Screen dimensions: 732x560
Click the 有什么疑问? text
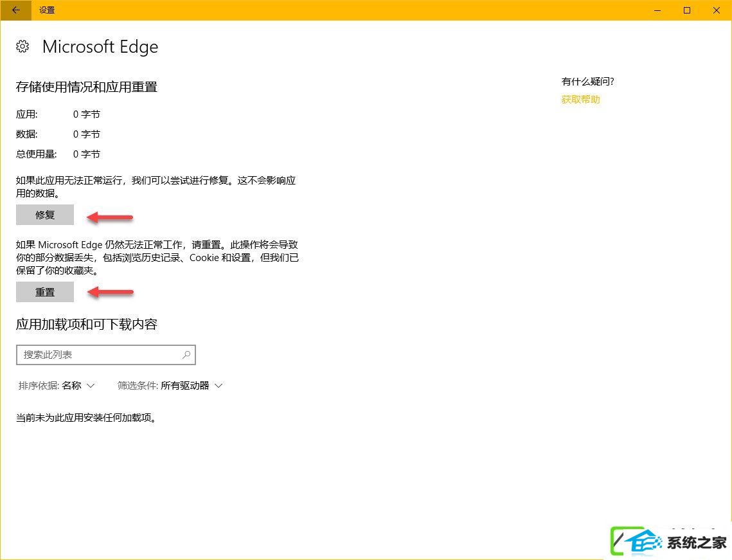pos(587,82)
